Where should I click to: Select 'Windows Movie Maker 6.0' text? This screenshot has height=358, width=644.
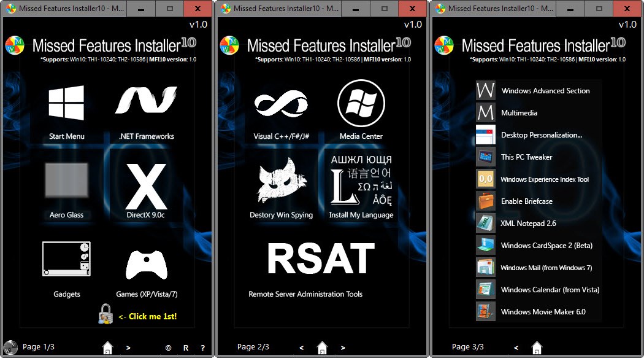tap(543, 311)
